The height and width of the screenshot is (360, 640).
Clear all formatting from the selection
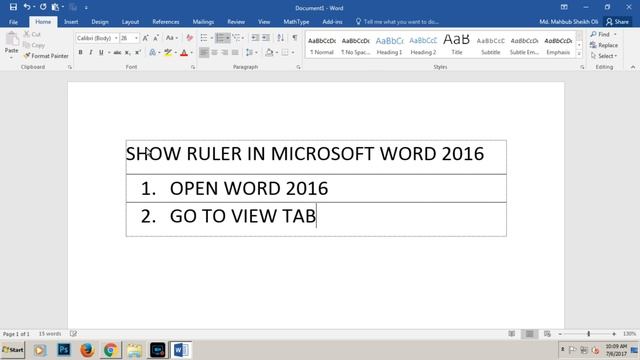[189, 38]
